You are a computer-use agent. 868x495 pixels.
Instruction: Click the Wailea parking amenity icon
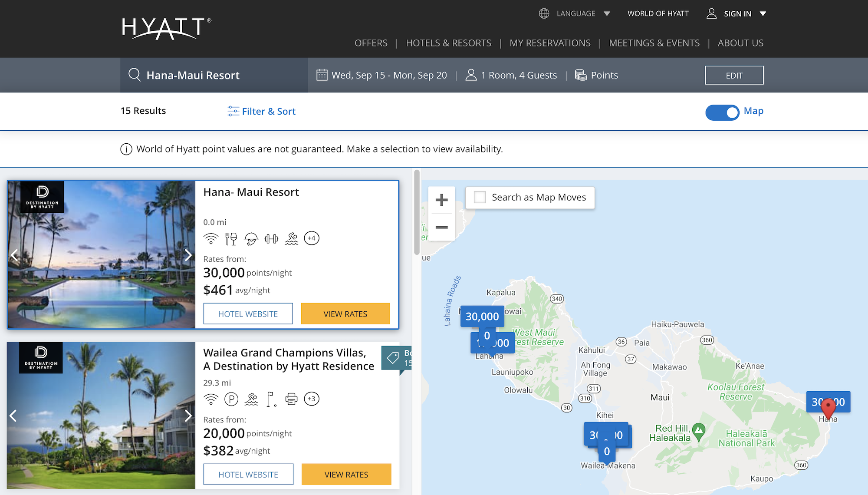click(x=231, y=399)
